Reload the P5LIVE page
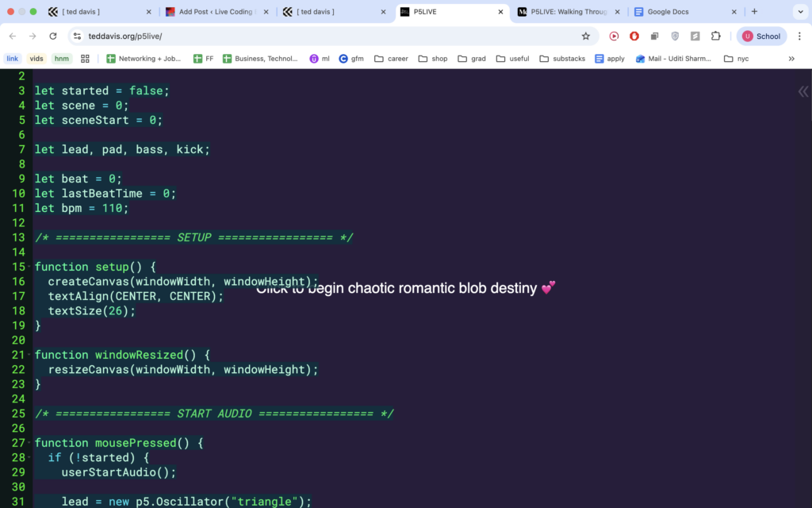This screenshot has height=508, width=812. pos(53,36)
